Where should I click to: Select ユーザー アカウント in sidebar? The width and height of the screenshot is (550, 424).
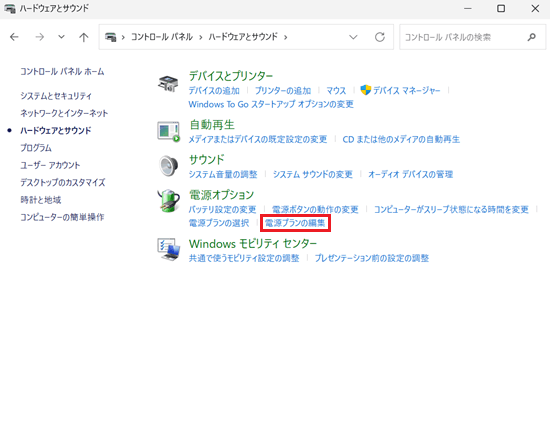[x=50, y=165]
